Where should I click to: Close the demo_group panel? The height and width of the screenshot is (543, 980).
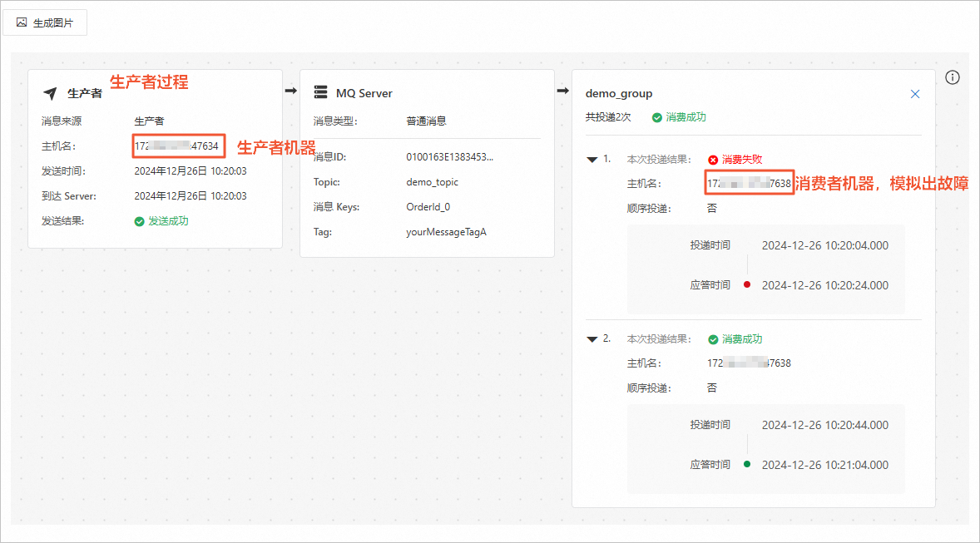pyautogui.click(x=915, y=94)
